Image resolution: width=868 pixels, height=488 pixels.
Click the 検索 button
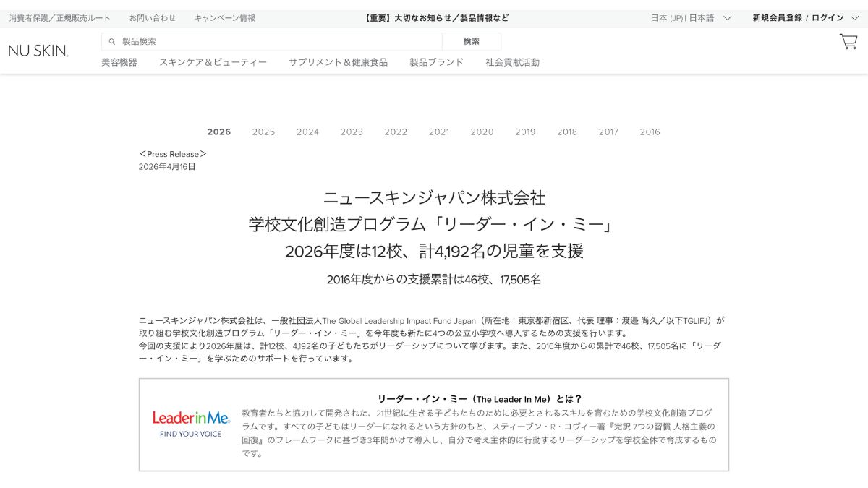[x=472, y=41]
